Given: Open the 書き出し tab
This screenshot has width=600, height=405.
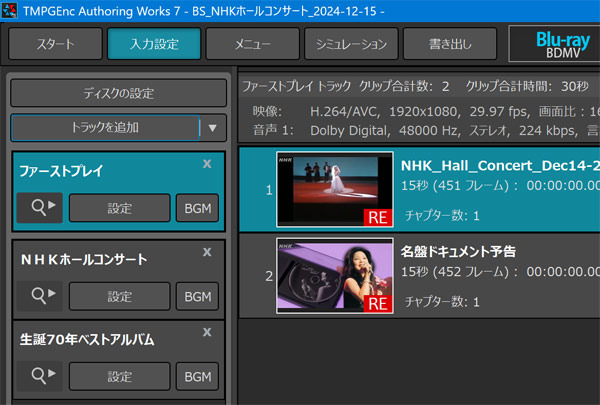Looking at the screenshot, I should (450, 44).
